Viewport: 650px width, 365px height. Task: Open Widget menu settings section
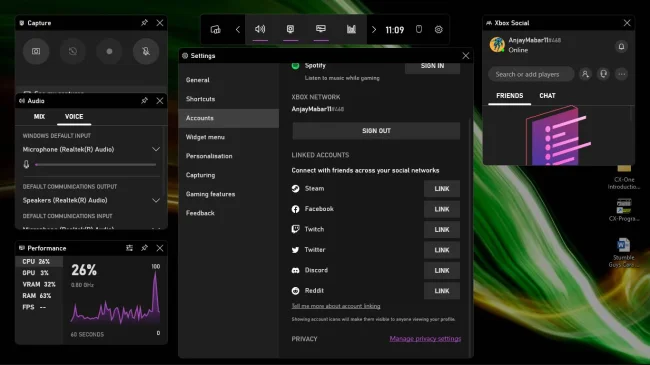tap(228, 137)
